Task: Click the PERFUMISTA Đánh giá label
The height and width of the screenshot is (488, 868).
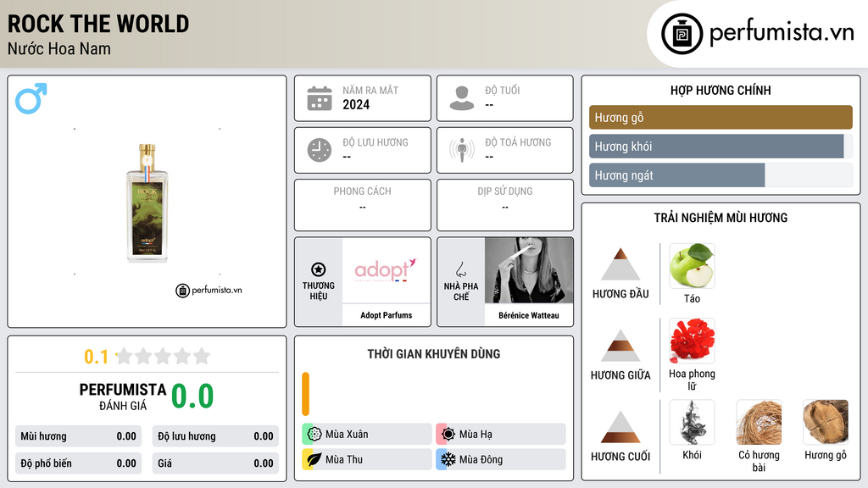Action: coord(123,396)
